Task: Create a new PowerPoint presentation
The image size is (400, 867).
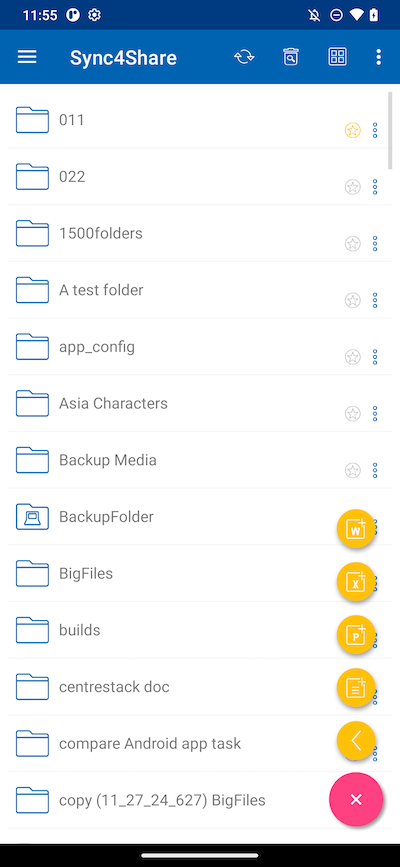Action: [356, 634]
